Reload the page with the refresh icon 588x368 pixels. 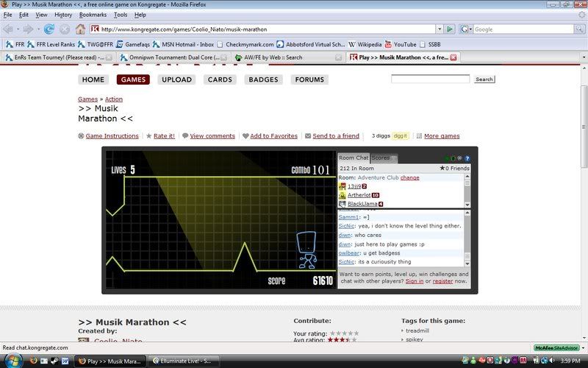tap(49, 29)
